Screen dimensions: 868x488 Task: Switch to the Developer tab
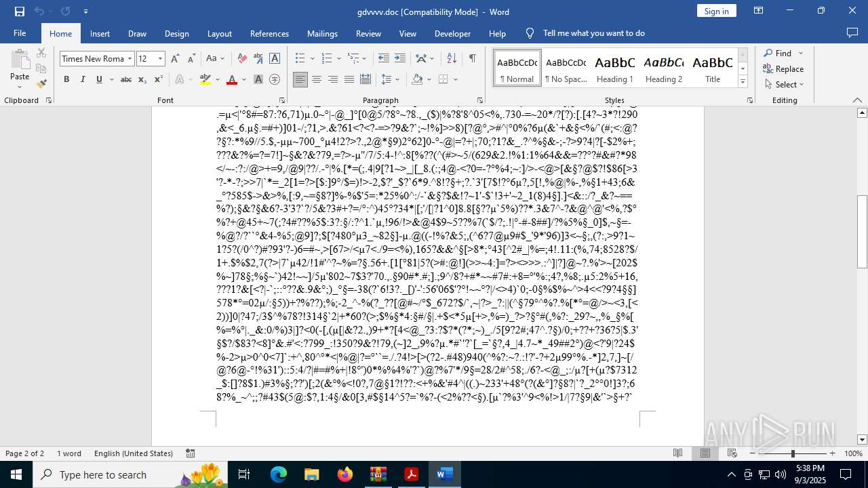point(452,33)
